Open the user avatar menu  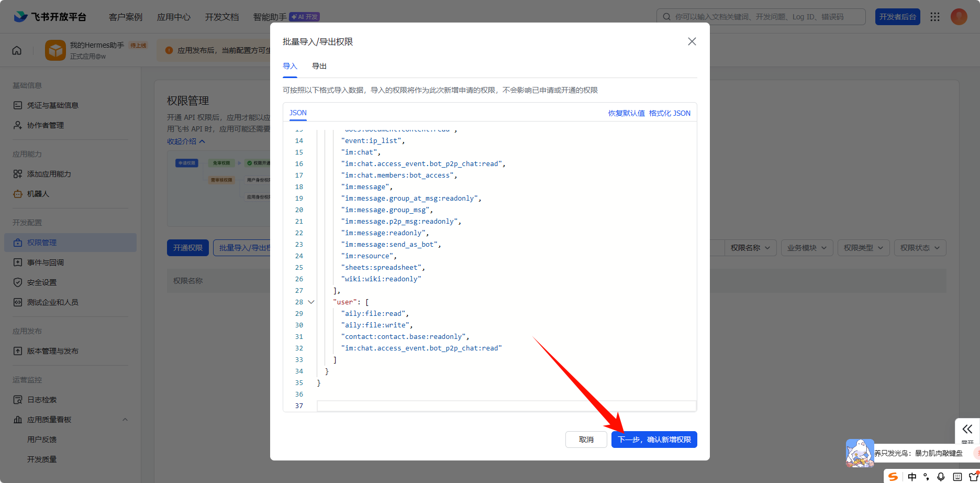point(959,17)
